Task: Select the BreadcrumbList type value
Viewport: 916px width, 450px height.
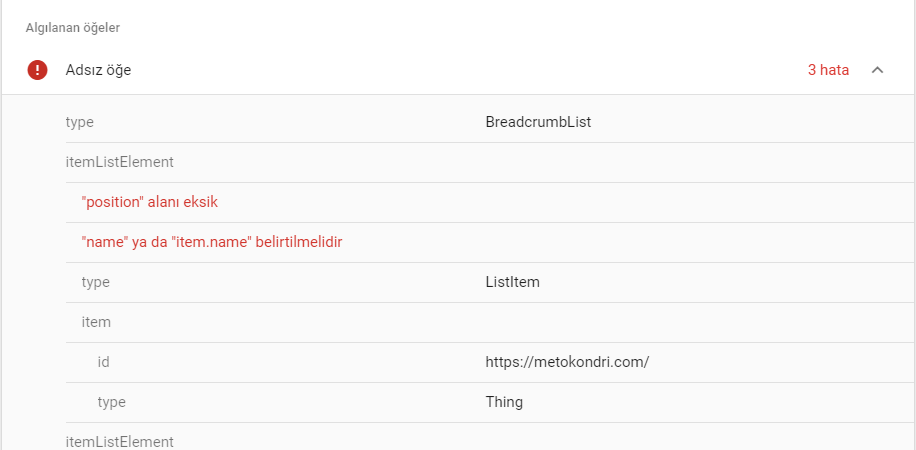Action: click(x=538, y=122)
